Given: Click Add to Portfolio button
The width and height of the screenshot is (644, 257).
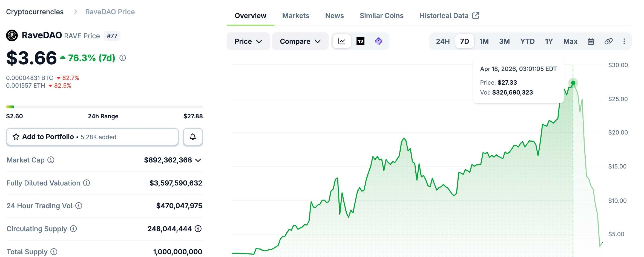Looking at the screenshot, I should tap(92, 137).
